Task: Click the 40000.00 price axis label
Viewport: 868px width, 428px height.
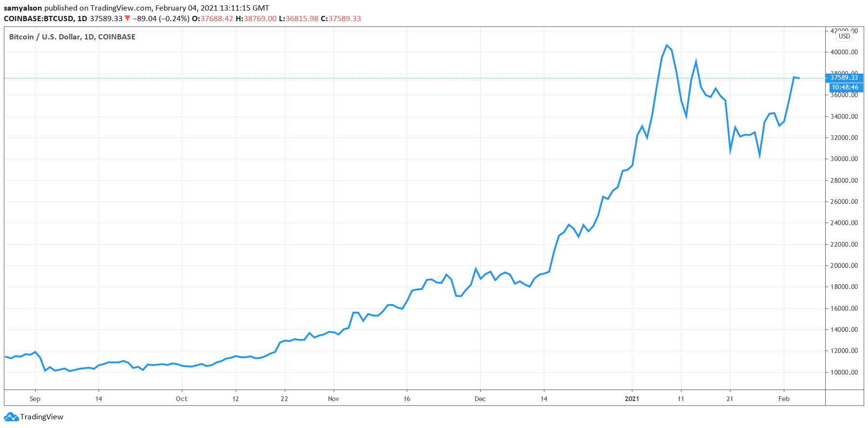Action: [x=844, y=52]
